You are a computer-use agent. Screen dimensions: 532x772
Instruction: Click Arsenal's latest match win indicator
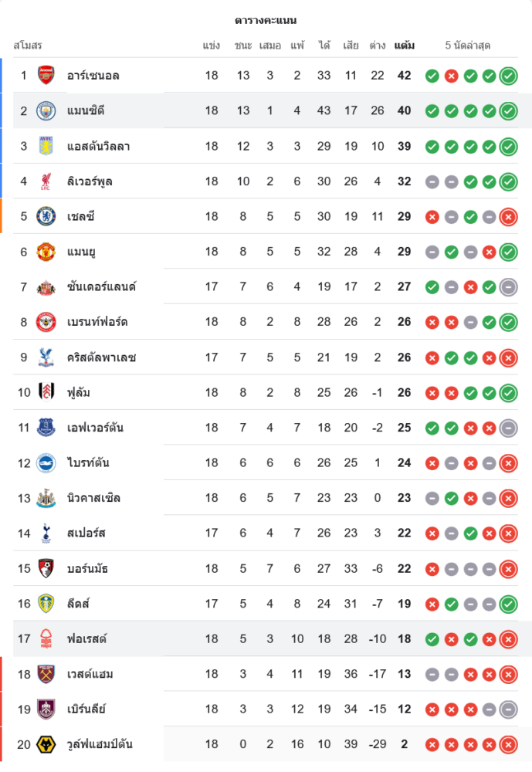click(x=508, y=76)
